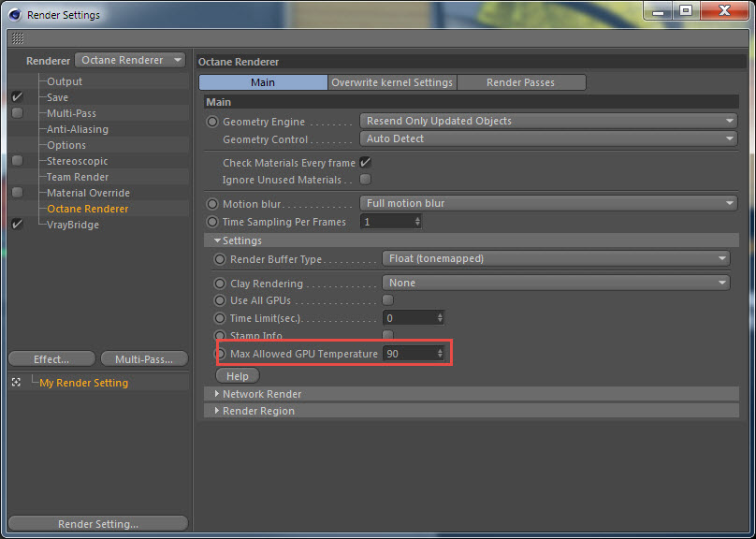Select Save in the settings tree

(57, 97)
